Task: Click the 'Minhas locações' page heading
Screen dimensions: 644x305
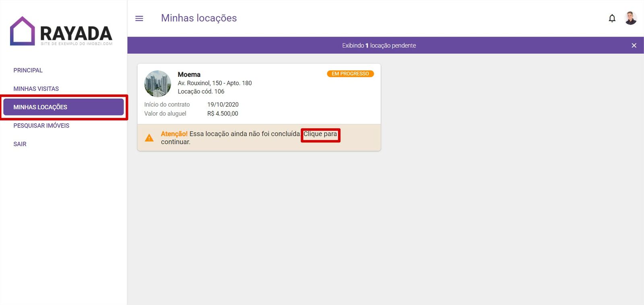Action: [199, 18]
